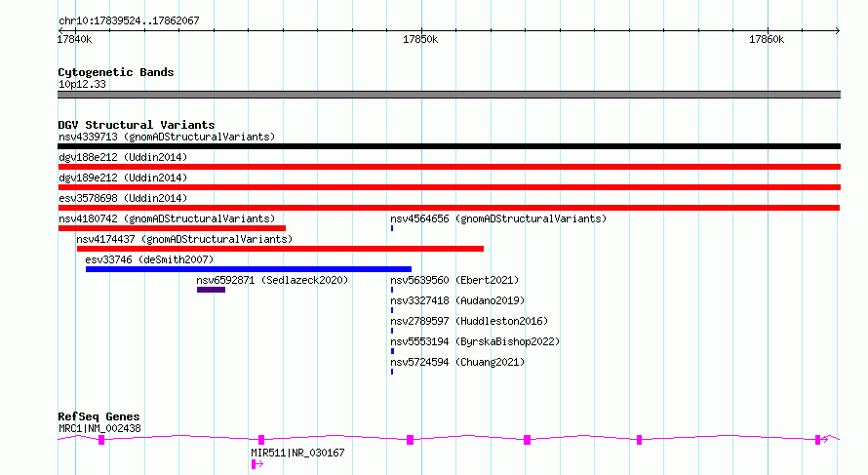Open the dgv188e212 (Uddin2014) label
This screenshot has height=475, width=868.
123,157
